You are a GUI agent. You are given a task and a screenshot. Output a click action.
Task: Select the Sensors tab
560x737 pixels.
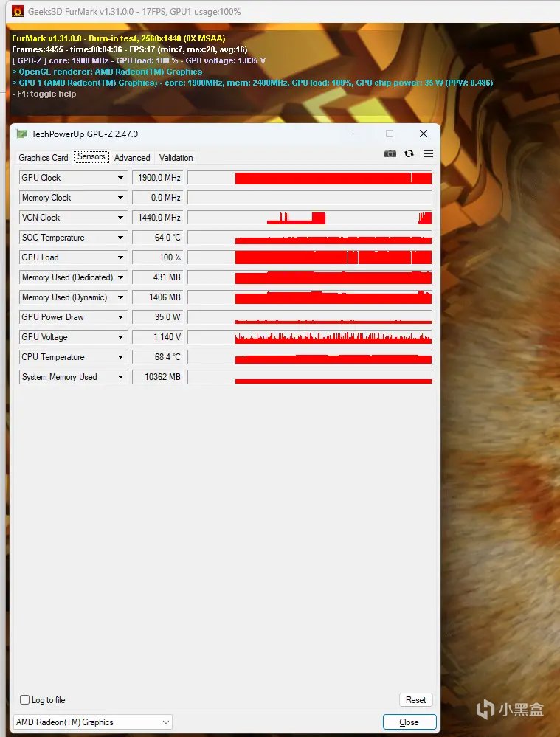tap(91, 157)
